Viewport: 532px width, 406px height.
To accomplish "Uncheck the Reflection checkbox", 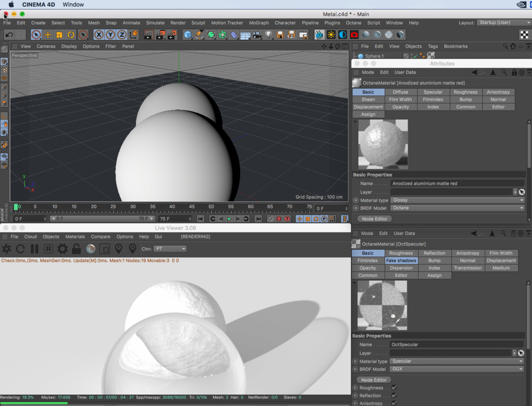I will pyautogui.click(x=394, y=395).
